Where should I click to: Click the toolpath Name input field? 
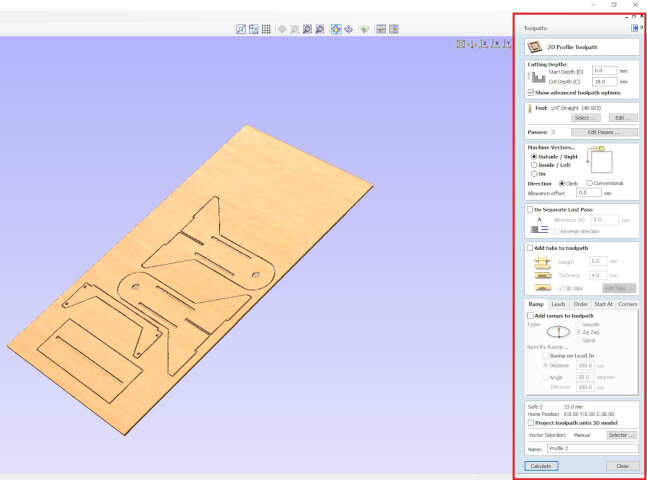click(x=593, y=449)
